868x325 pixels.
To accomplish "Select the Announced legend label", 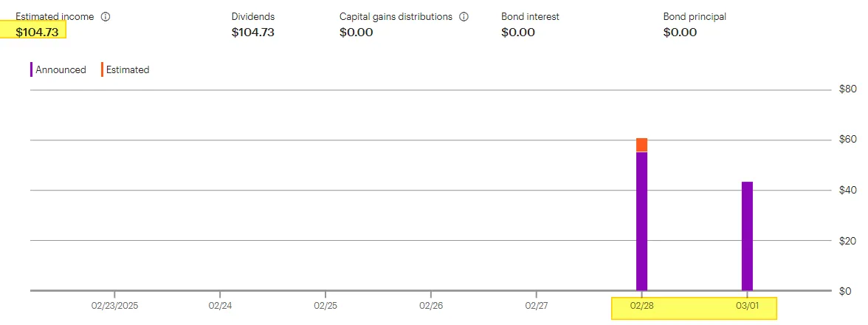I will [x=61, y=69].
